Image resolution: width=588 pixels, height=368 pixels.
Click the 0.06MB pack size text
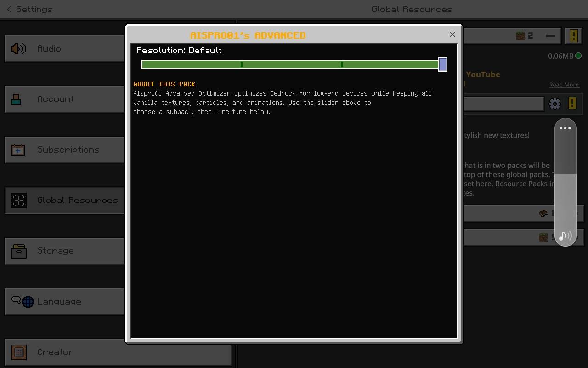pyautogui.click(x=560, y=56)
